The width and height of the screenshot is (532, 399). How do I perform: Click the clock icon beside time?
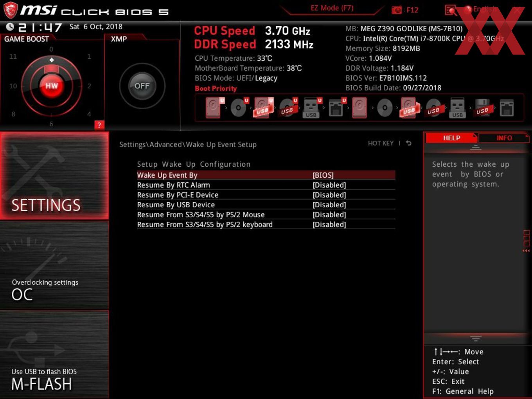coord(10,27)
